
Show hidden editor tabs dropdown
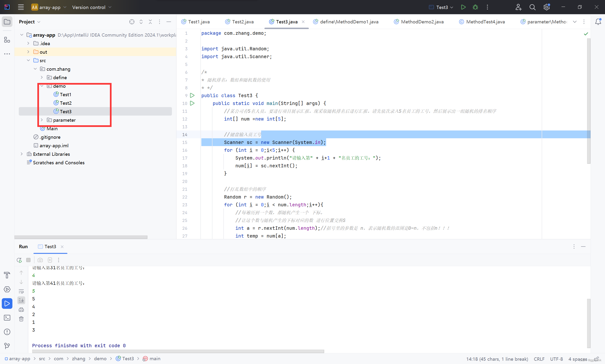click(575, 22)
